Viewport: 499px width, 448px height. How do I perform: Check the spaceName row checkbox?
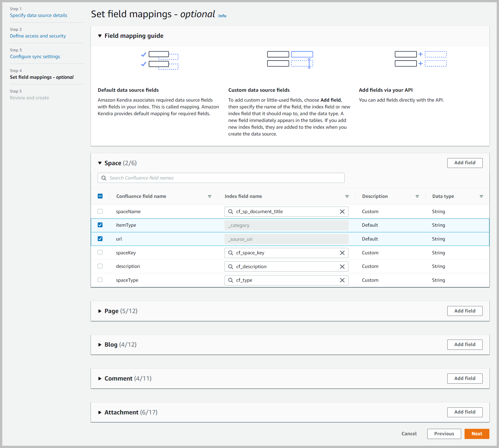point(100,211)
